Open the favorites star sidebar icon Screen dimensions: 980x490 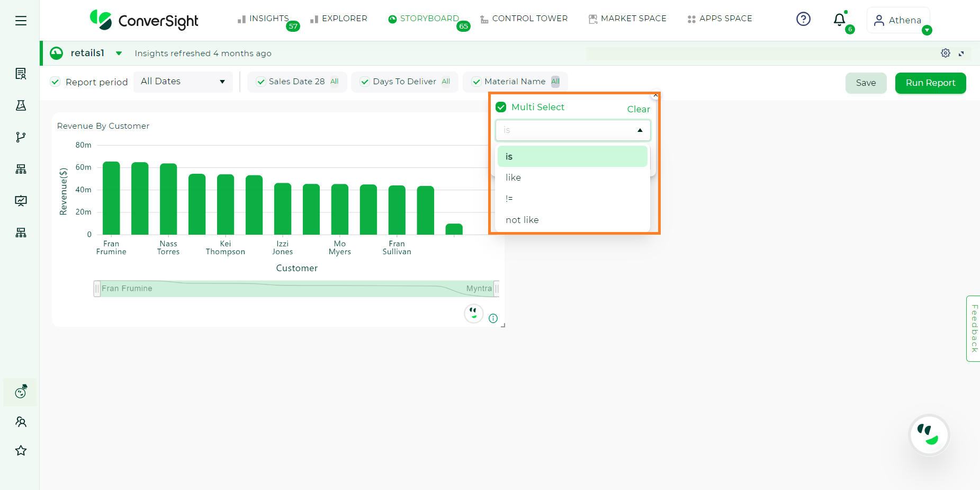point(21,450)
